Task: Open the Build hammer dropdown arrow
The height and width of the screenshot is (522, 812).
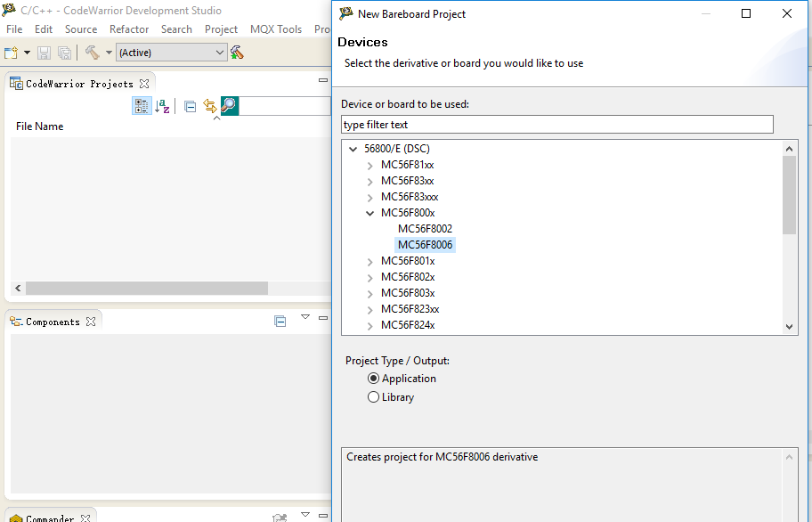Action: click(109, 53)
